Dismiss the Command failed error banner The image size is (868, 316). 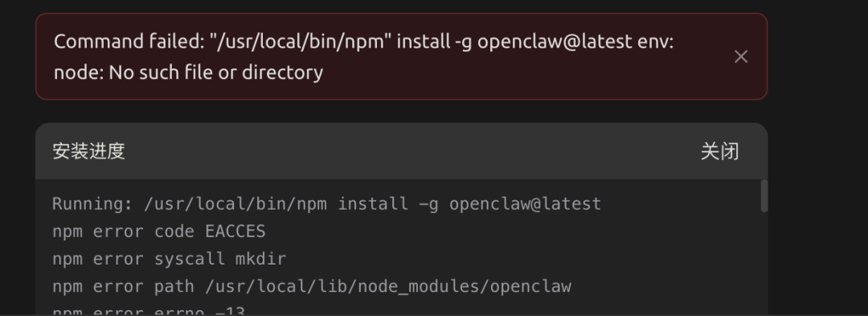741,56
